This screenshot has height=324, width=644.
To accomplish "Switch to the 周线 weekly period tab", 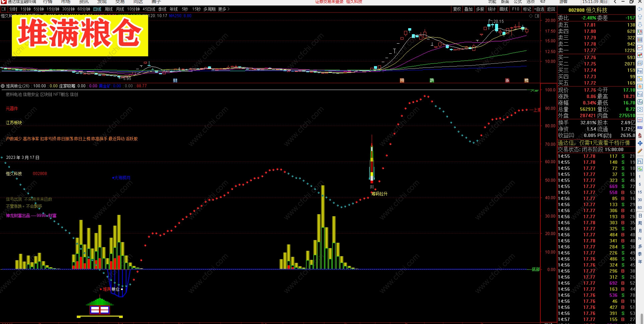I will pos(109,9).
